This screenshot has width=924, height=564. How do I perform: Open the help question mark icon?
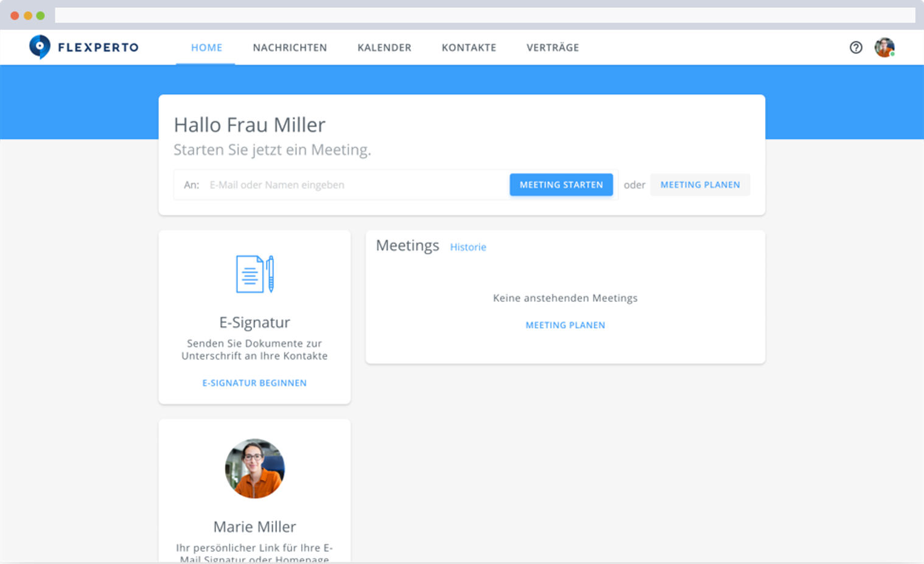856,47
